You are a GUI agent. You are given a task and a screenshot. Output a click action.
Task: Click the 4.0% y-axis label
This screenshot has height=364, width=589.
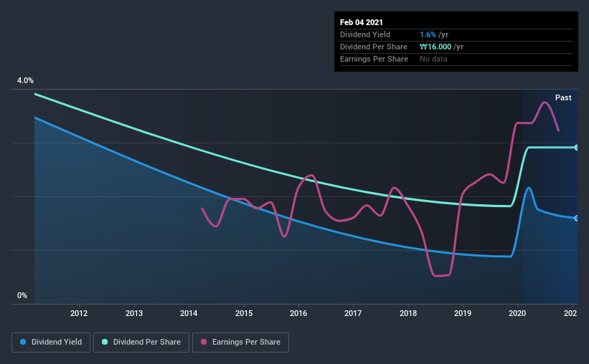coord(25,80)
